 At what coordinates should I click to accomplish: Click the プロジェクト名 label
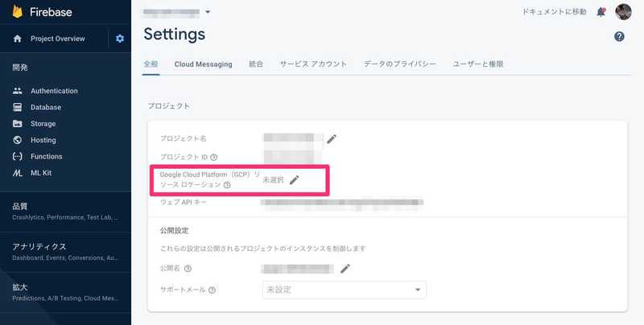pyautogui.click(x=184, y=138)
